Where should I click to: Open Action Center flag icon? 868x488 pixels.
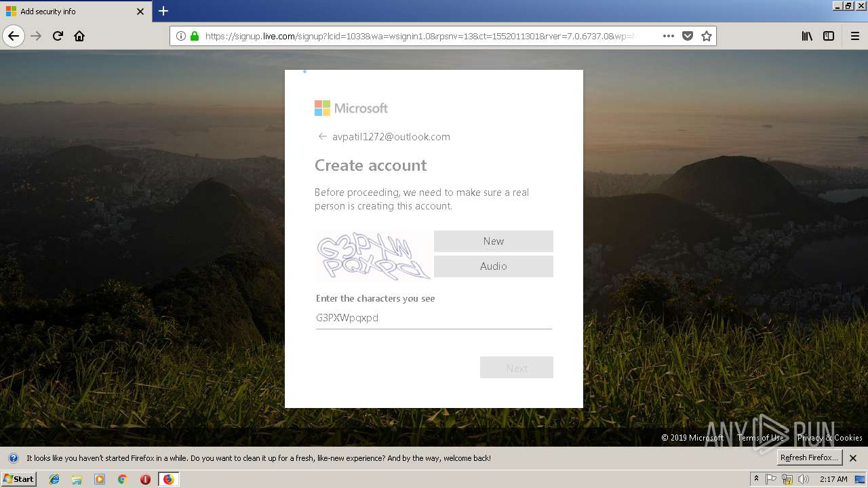pyautogui.click(x=771, y=479)
